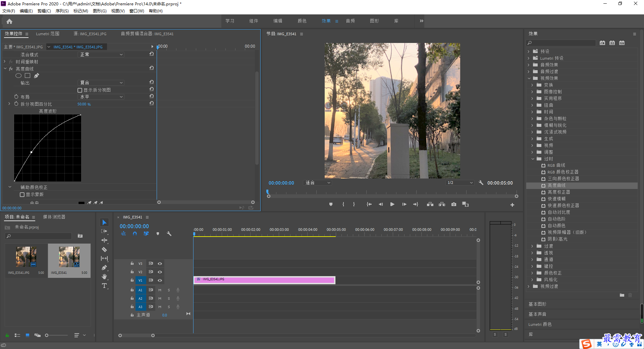Click black color swatch in 辅助颜色校正
Screen dimensions: 644x349
[x=82, y=203]
